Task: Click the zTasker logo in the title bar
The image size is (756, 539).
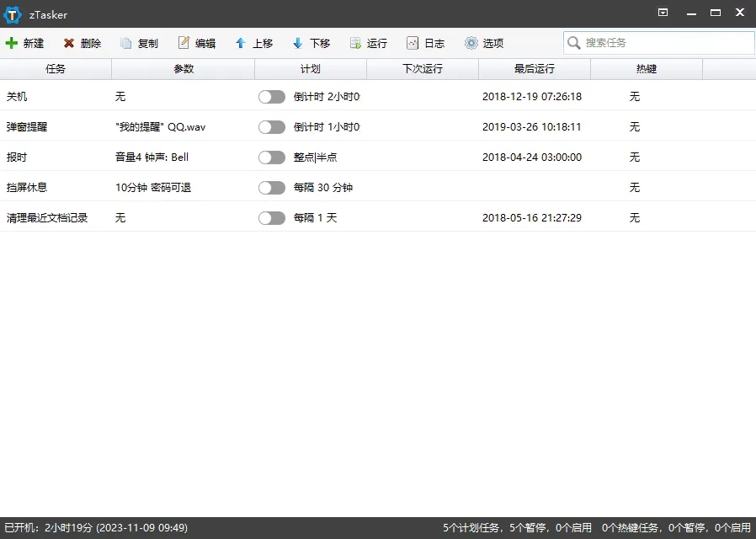Action: (13, 13)
